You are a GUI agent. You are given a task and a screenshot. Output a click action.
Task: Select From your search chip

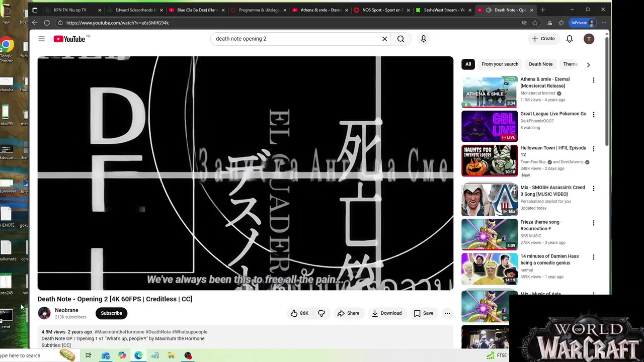tap(500, 64)
